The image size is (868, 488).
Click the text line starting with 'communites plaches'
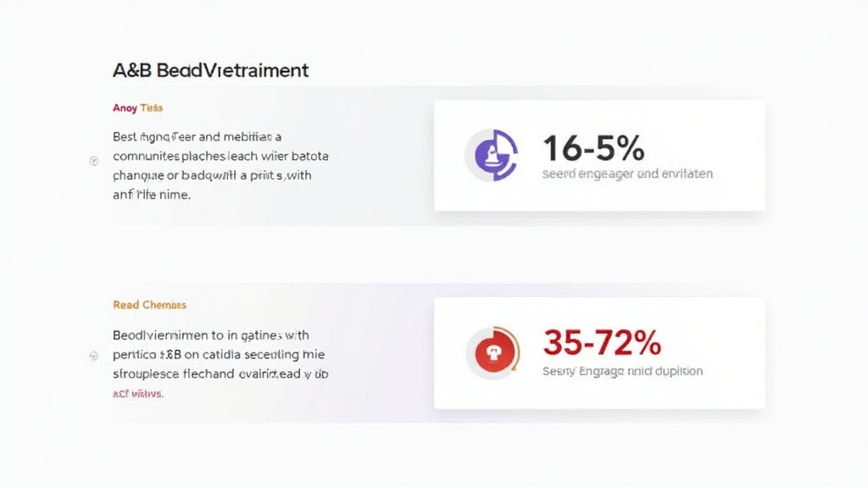220,157
